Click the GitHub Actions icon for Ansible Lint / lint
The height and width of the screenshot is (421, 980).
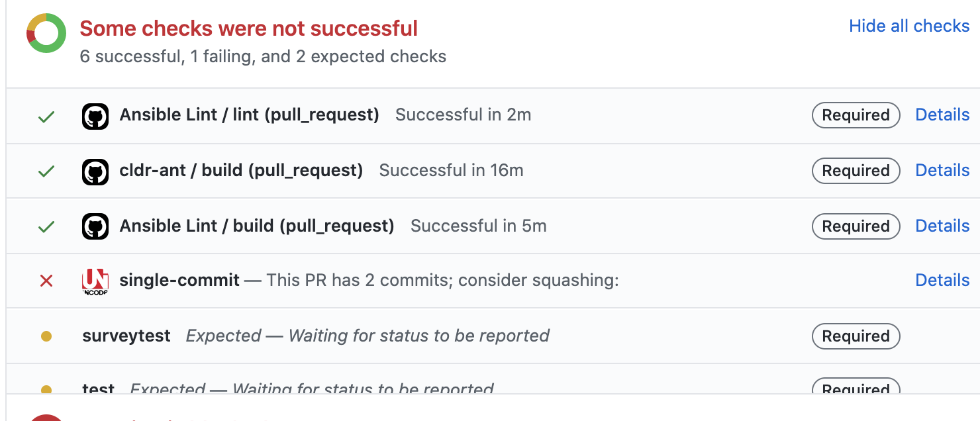[x=95, y=115]
